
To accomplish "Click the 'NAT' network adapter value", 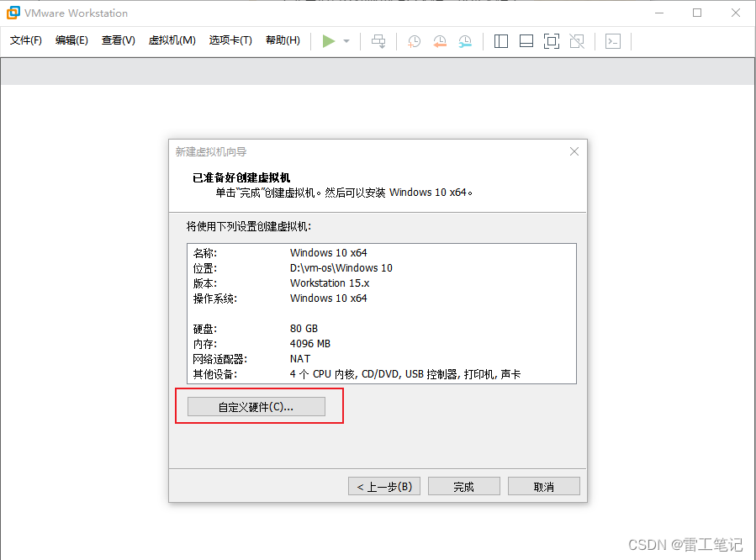I will tap(300, 359).
